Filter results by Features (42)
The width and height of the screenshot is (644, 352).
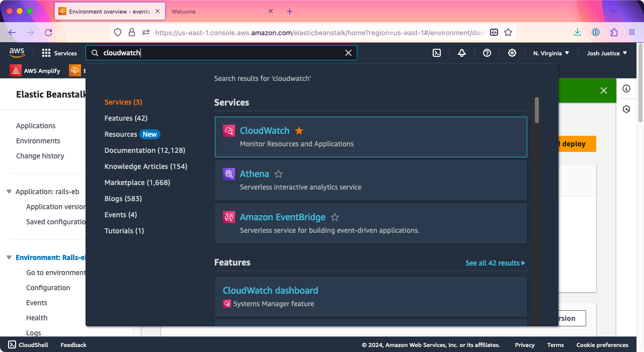click(126, 118)
